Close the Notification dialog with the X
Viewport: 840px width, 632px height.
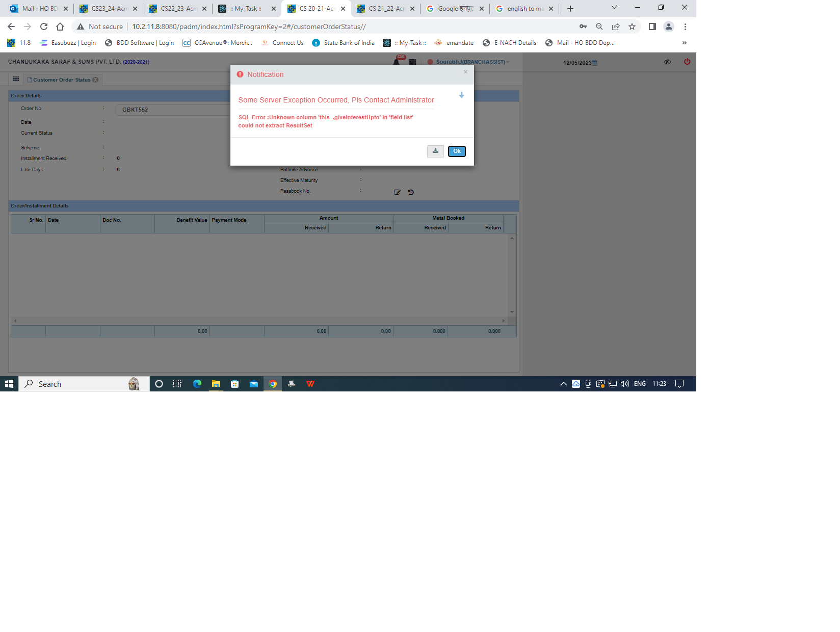[465, 72]
